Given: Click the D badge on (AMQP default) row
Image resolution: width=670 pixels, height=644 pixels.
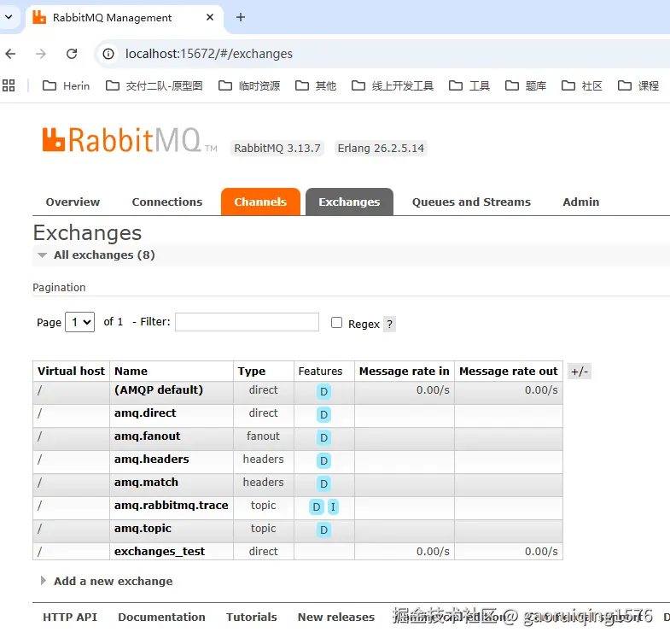Looking at the screenshot, I should tap(323, 391).
